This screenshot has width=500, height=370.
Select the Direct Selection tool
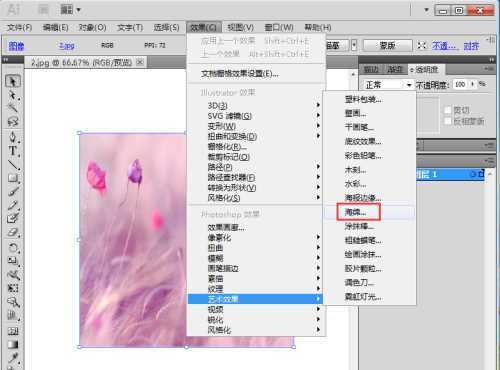click(13, 95)
